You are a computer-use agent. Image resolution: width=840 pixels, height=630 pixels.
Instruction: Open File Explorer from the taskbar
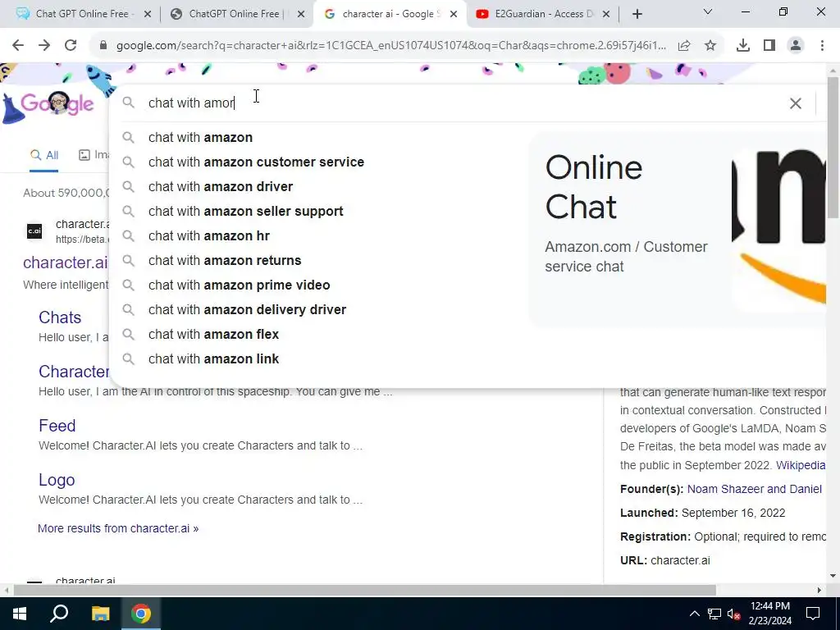(100, 614)
